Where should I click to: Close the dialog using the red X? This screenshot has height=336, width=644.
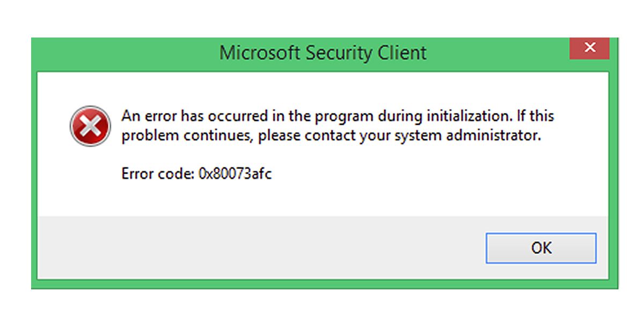(590, 48)
